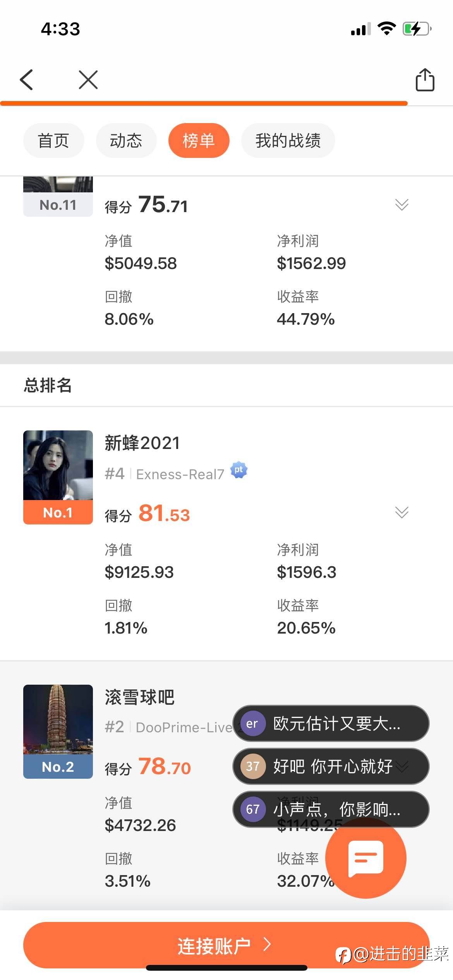Expand 新蜂2021 details chevron

tap(402, 512)
